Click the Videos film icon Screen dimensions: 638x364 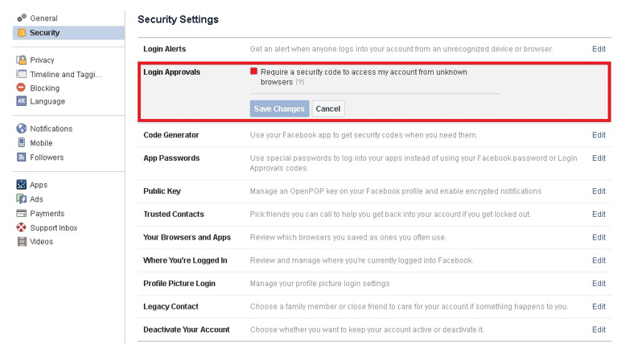pos(22,241)
